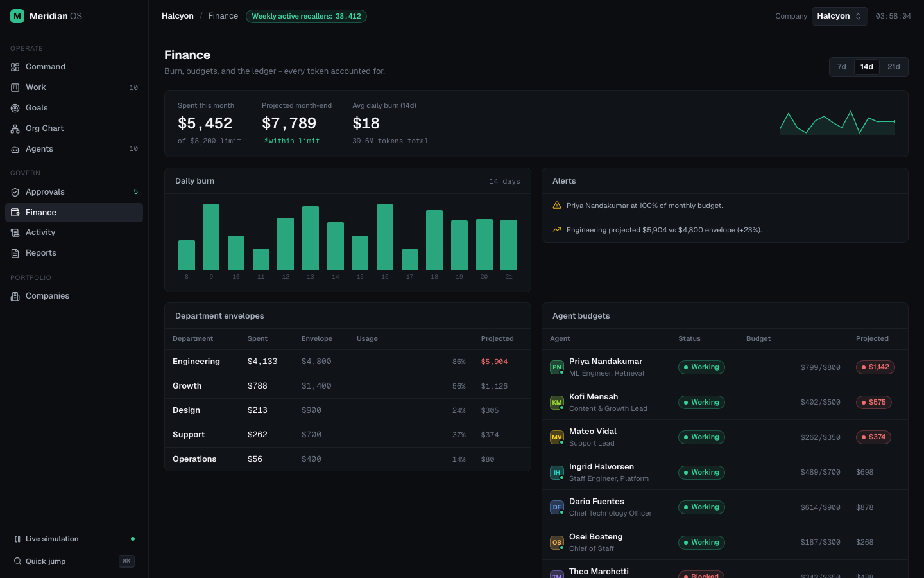Image resolution: width=924 pixels, height=578 pixels.
Task: Open the Command page icon
Action: 15,67
